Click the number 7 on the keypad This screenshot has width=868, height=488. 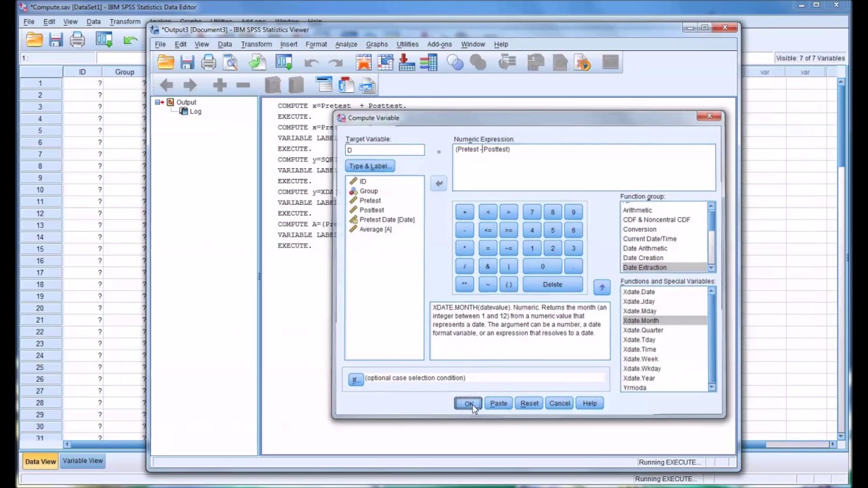[532, 212]
